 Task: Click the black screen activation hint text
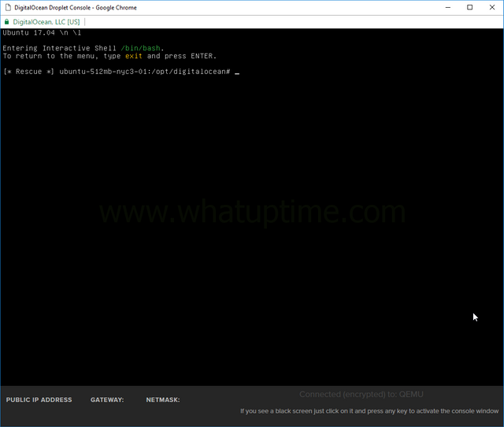pos(369,411)
